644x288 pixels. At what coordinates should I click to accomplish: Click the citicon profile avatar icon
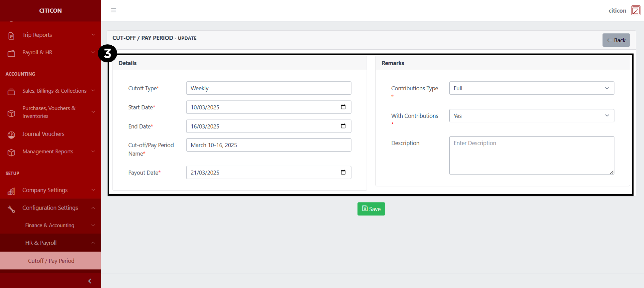coord(635,11)
